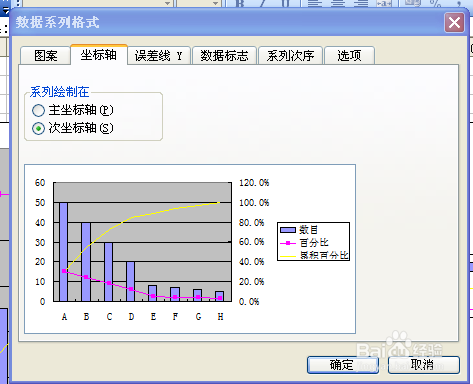Image resolution: width=473 pixels, height=384 pixels.
Task: Click the 累积百分比 legend entry in preview
Action: click(x=314, y=255)
